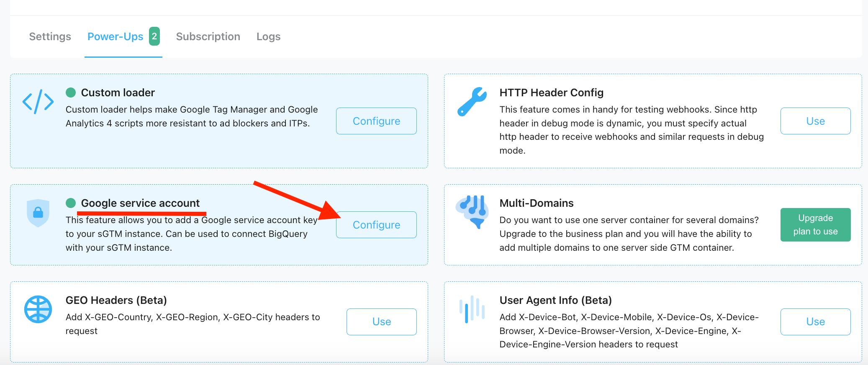Screen dimensions: 868x365
Task: Configure the Custom loader power-up
Action: 376,121
